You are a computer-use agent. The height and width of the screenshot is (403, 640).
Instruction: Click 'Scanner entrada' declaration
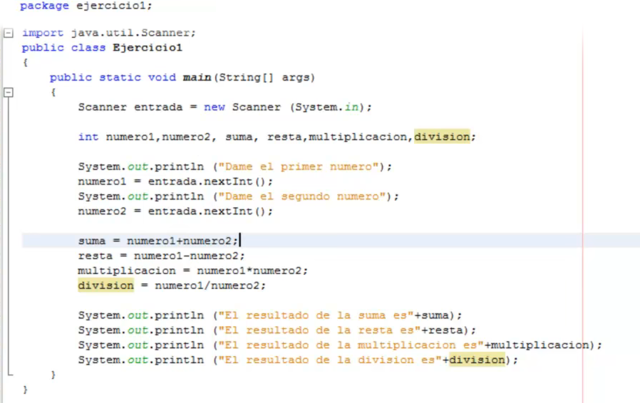coord(130,107)
